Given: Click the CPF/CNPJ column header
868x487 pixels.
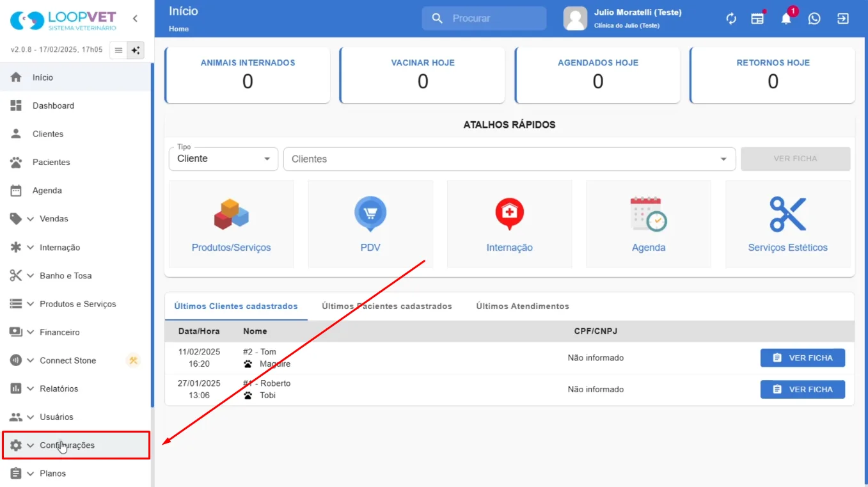Looking at the screenshot, I should pyautogui.click(x=596, y=331).
